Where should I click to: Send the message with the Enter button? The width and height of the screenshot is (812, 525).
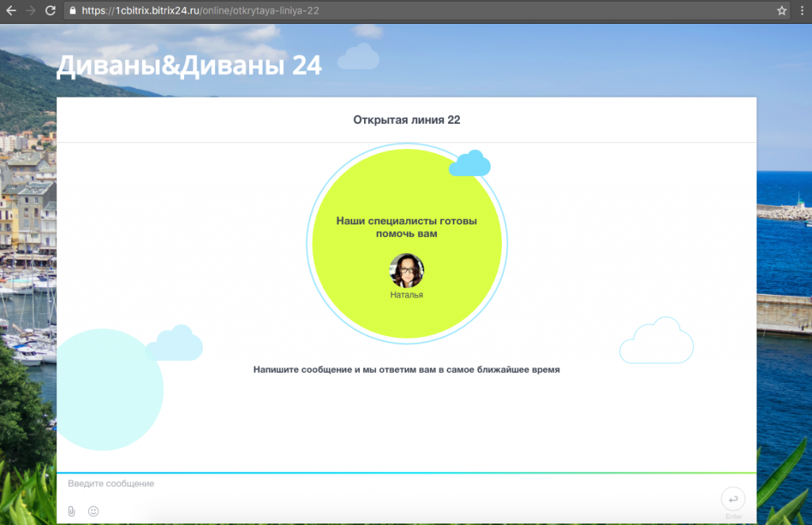(733, 499)
